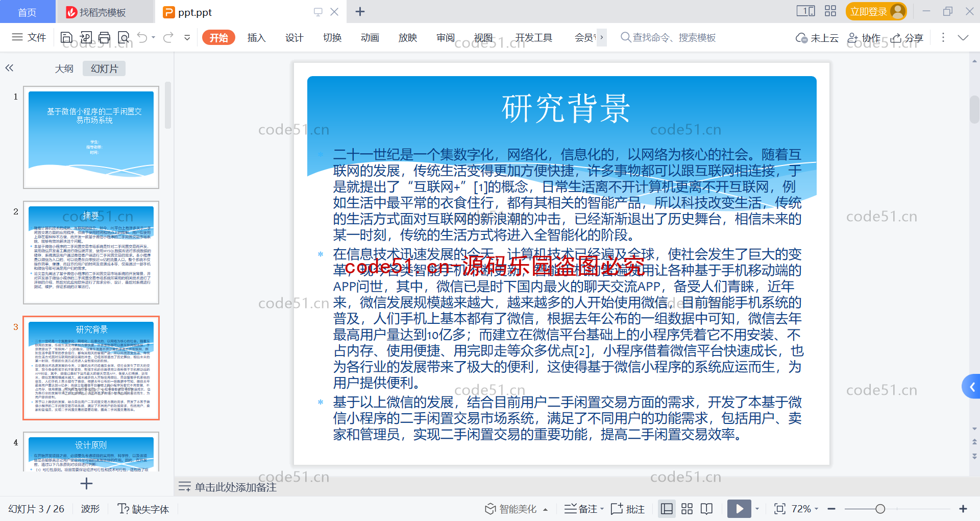The height and width of the screenshot is (521, 980).
Task: Open quick access toolbar customize dropdown
Action: click(187, 37)
